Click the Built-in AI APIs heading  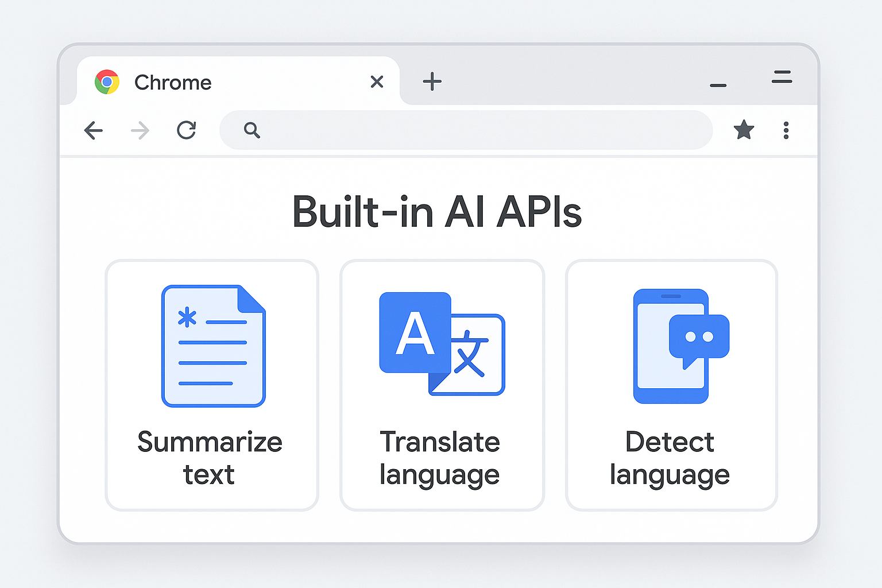click(x=438, y=211)
